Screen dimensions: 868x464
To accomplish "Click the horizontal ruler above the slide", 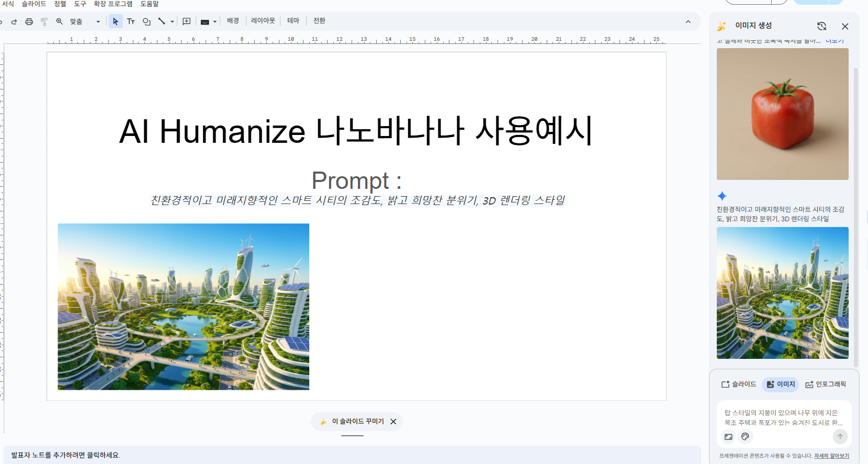I will 356,40.
